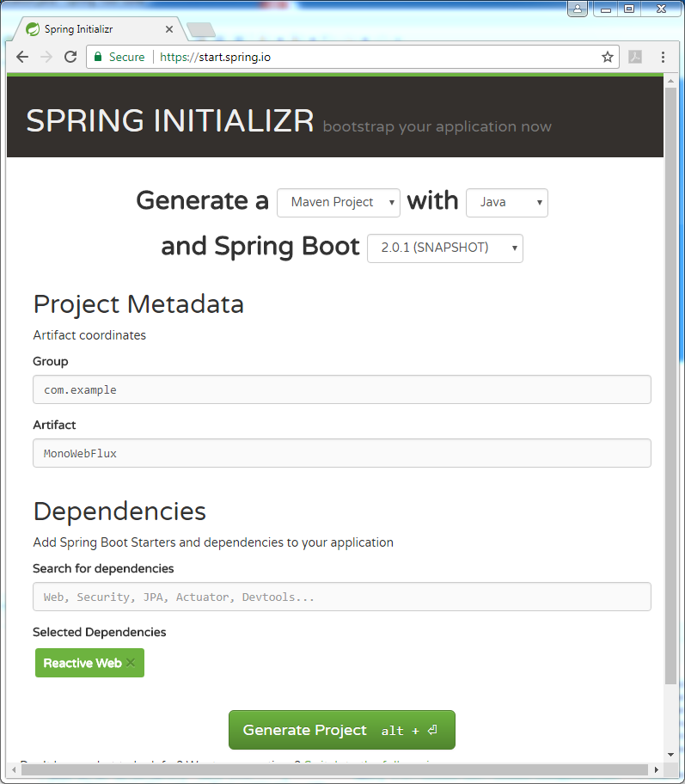
Task: View site info via the Secure padlock
Action: point(119,57)
